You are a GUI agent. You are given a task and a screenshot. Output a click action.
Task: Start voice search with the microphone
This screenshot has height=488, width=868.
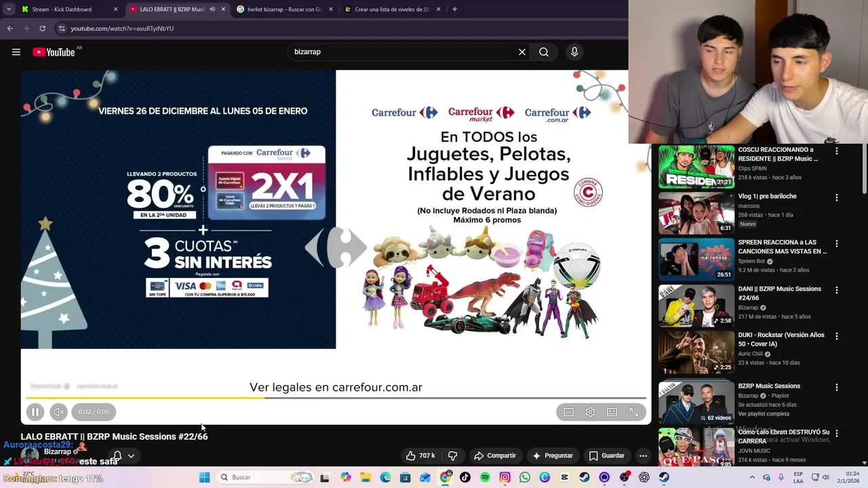coord(574,52)
